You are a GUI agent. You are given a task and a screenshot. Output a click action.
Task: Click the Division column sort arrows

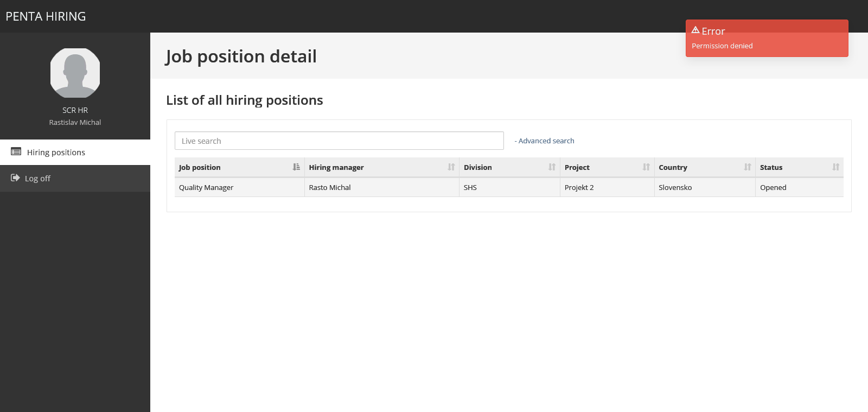[x=552, y=167]
